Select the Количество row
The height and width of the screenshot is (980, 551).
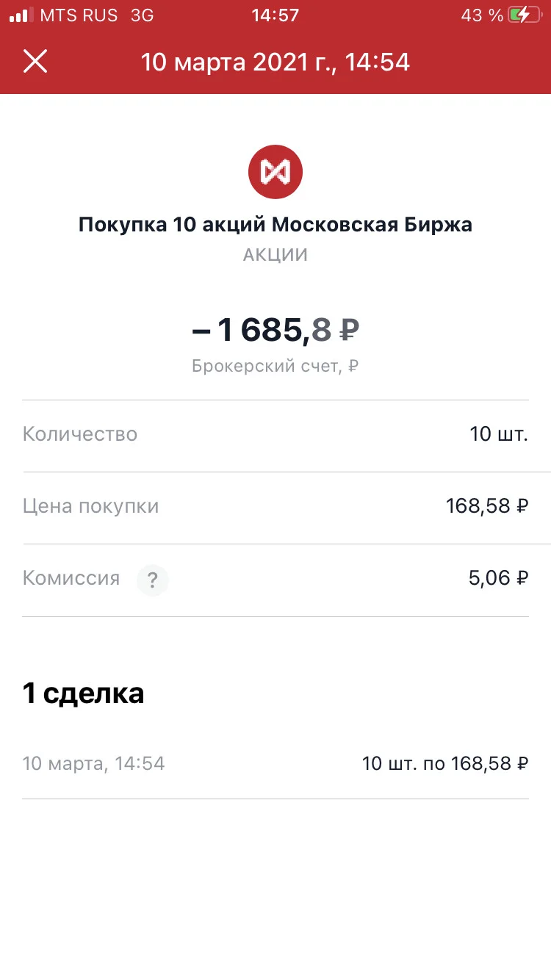(275, 435)
